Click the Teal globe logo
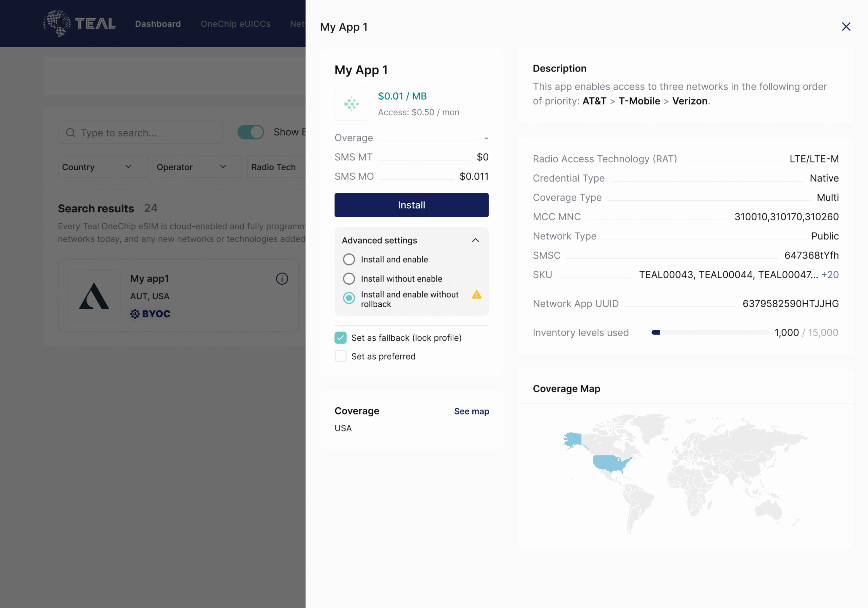Viewport: 868px width, 608px height. 57,23
